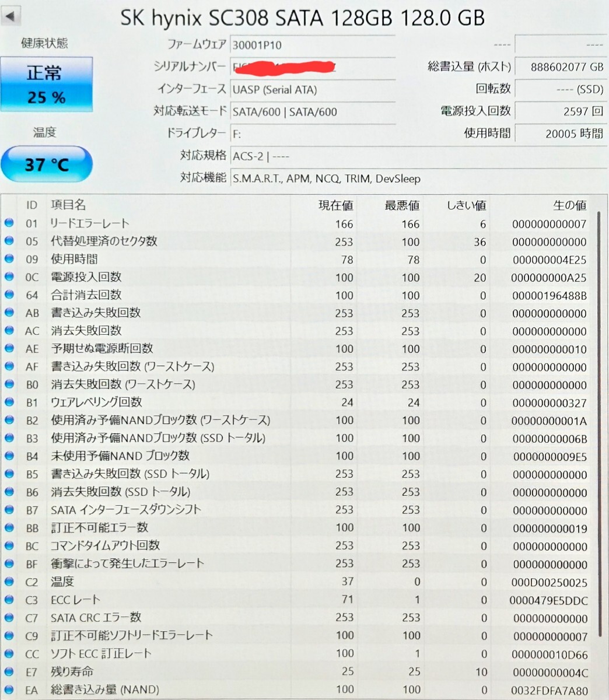Select drive letter field F:

(313, 134)
